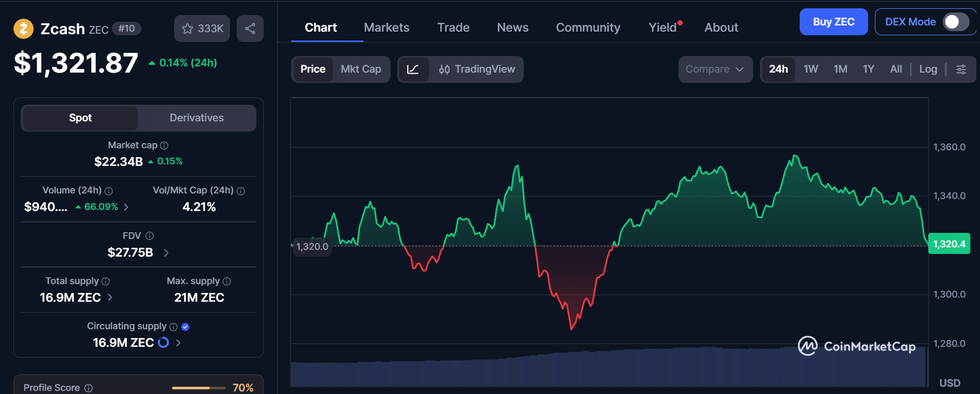The width and height of the screenshot is (980, 394).
Task: Click the 4.21% Vol/Mkt Cap value
Action: (199, 207)
